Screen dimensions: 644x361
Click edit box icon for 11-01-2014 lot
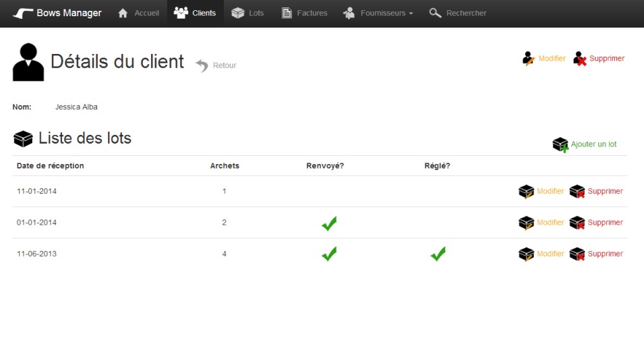click(526, 192)
